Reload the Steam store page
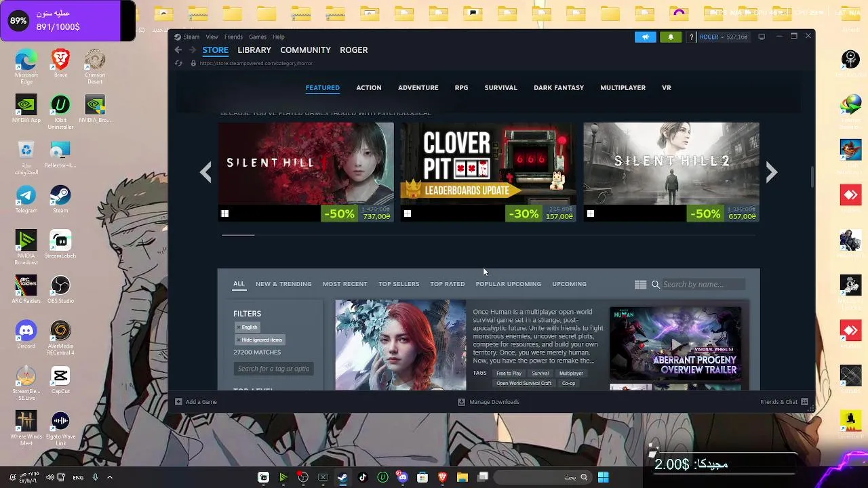 [178, 63]
